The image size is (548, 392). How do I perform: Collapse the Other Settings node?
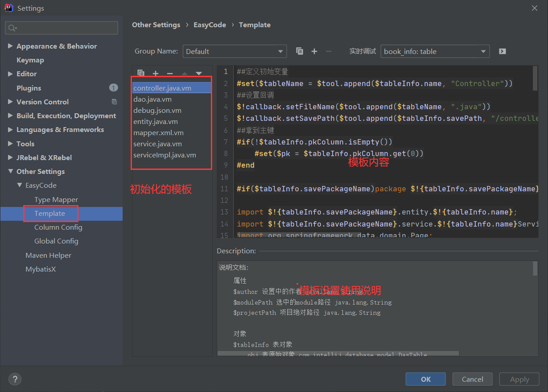(x=11, y=172)
